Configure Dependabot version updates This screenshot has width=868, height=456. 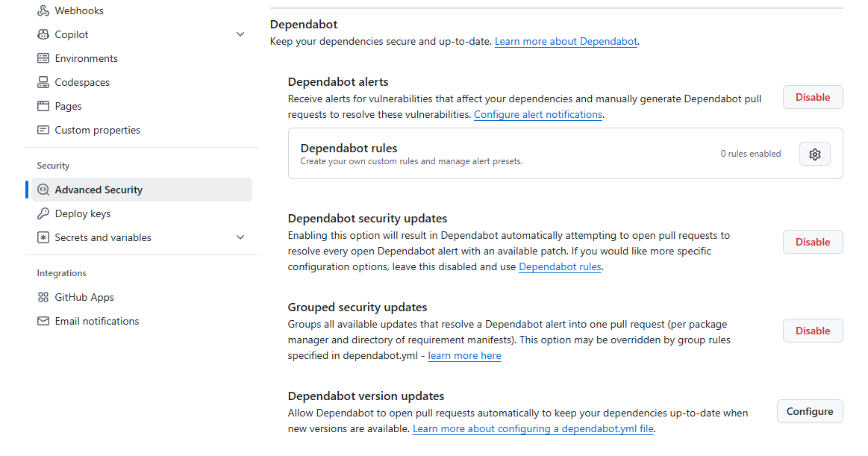(x=809, y=411)
